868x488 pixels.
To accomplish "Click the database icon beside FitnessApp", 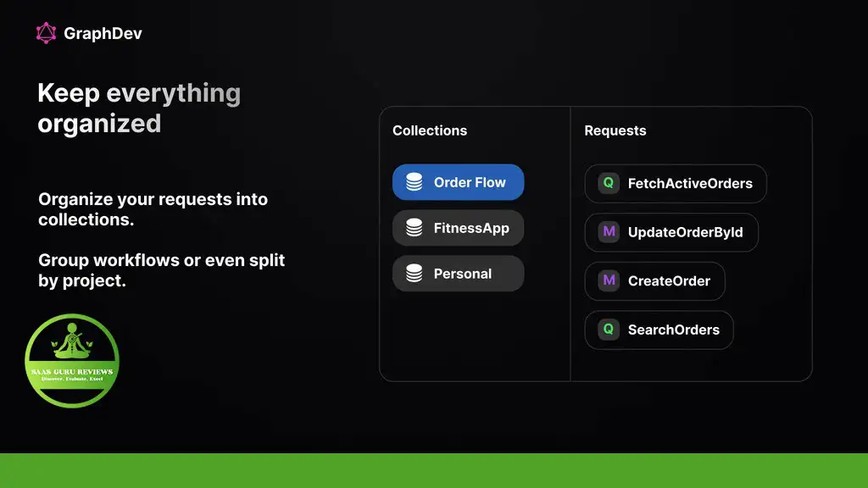I will tap(414, 228).
